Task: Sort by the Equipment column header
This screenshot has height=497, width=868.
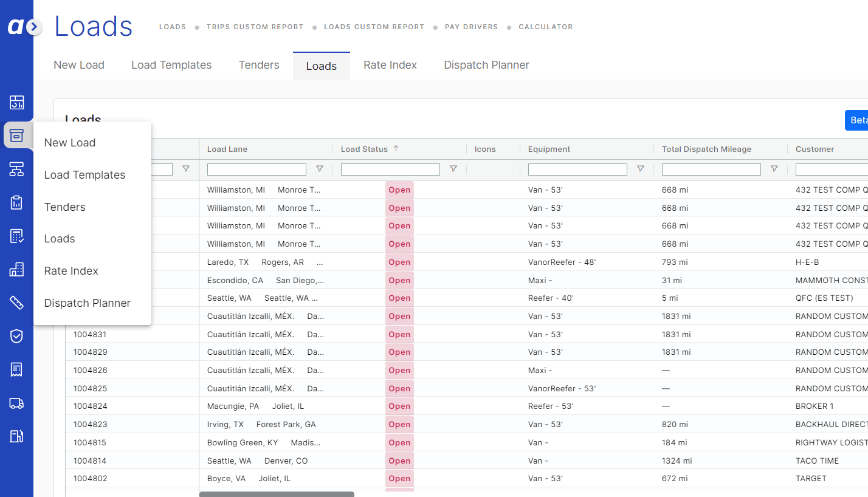Action: pos(549,149)
